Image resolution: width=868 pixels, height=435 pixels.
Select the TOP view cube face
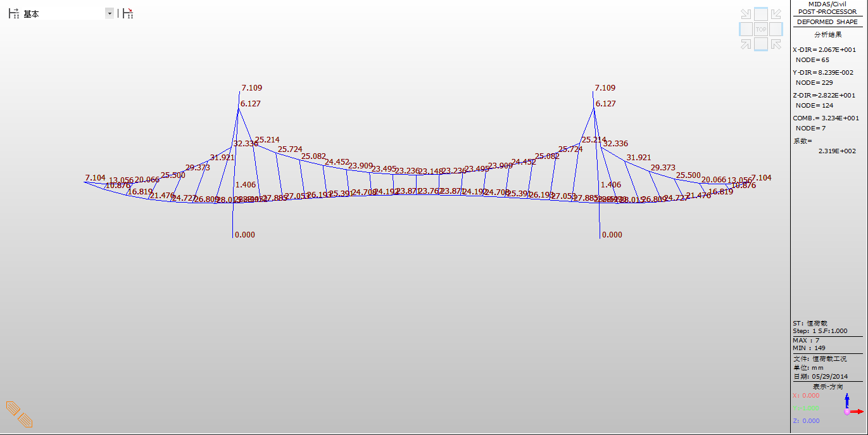(x=761, y=29)
